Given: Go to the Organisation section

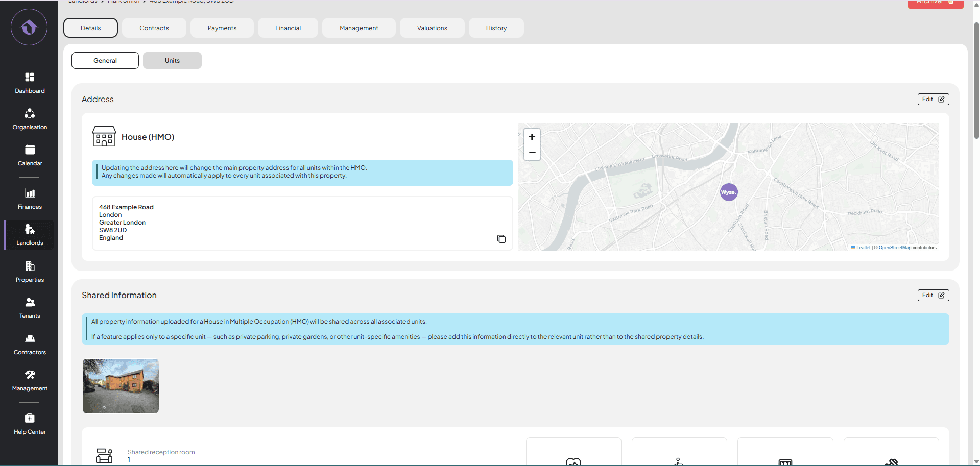Looking at the screenshot, I should (30, 119).
